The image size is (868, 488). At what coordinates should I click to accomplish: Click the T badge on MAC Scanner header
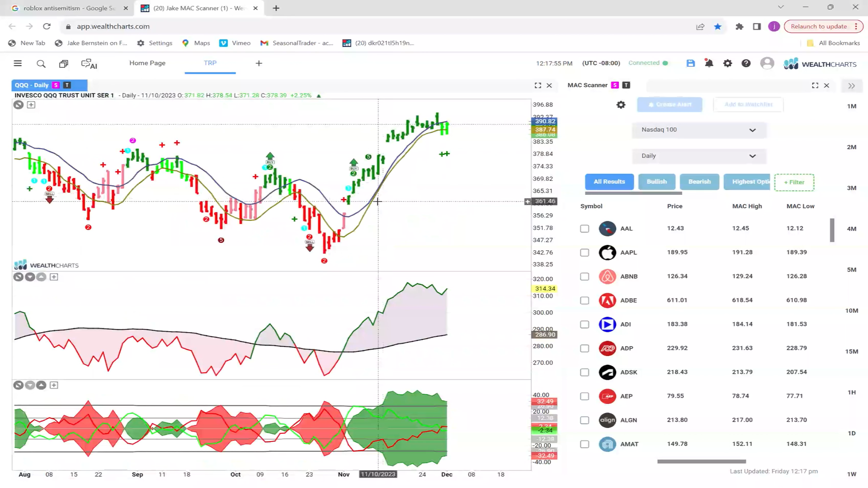coord(626,85)
